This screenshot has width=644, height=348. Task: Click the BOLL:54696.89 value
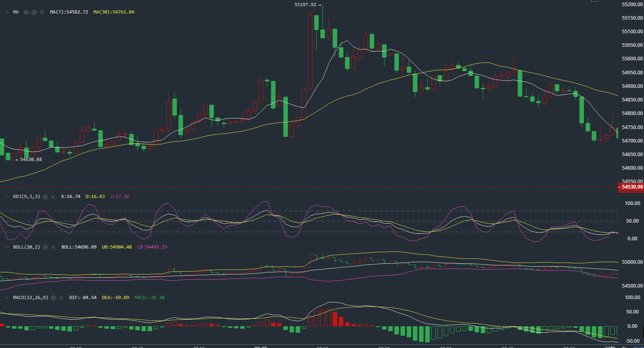79,247
